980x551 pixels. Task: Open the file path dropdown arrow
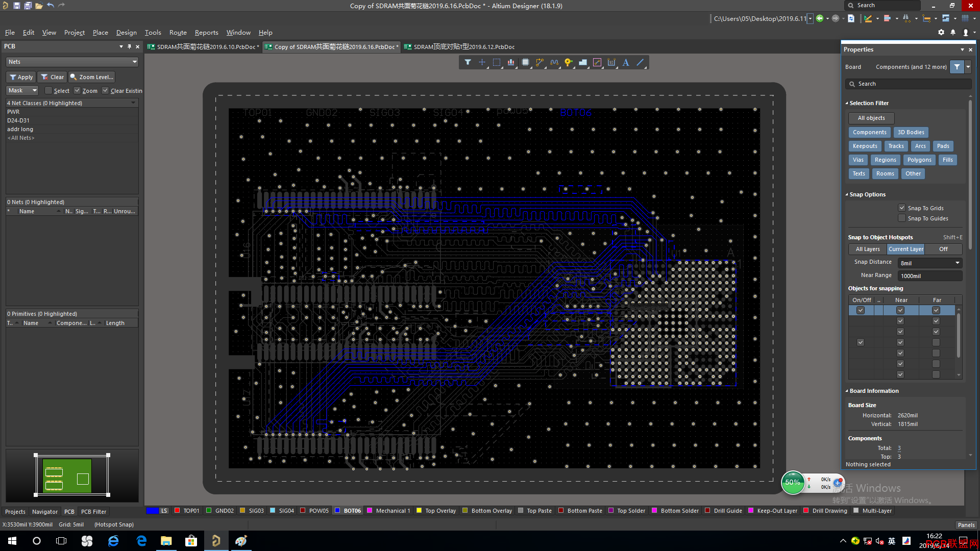(x=810, y=18)
